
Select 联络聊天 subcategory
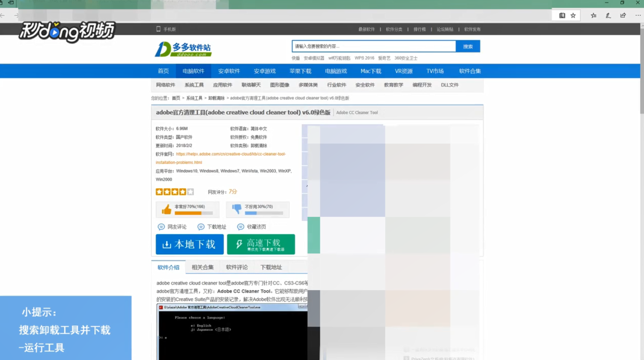point(251,85)
